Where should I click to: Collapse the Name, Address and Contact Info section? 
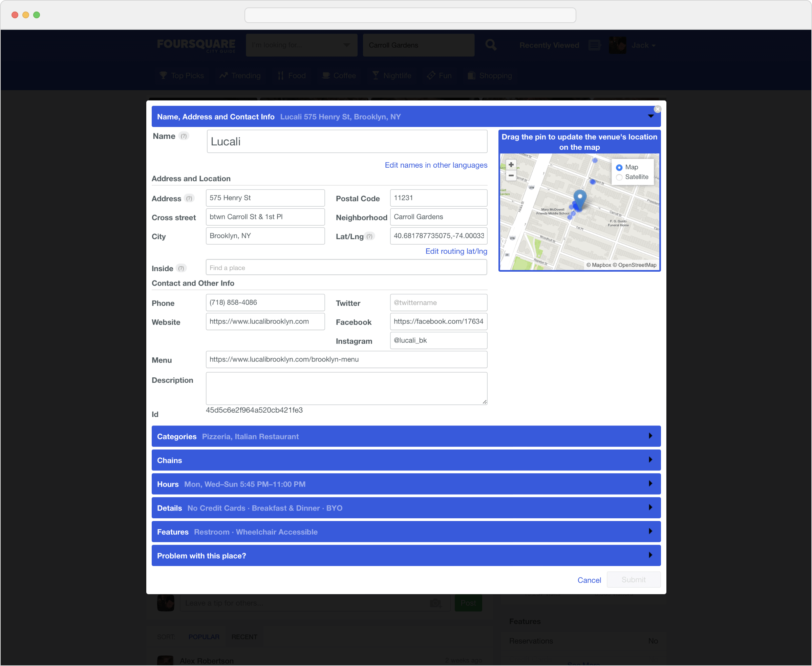point(650,117)
